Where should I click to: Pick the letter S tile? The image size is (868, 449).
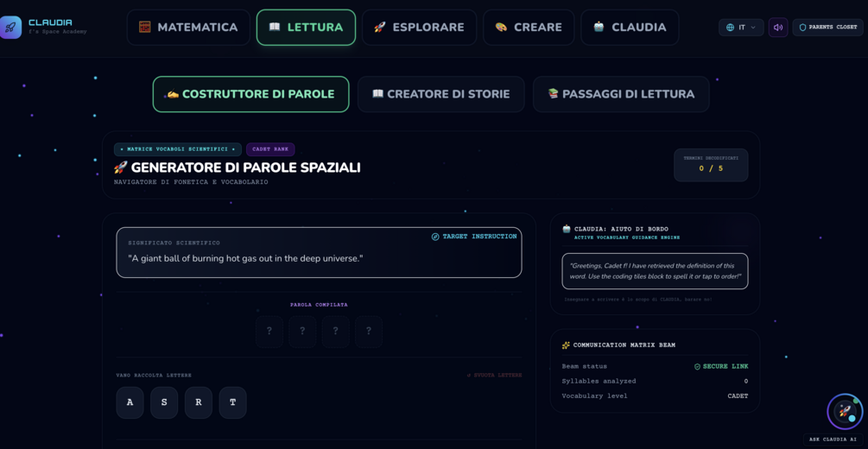pos(164,402)
